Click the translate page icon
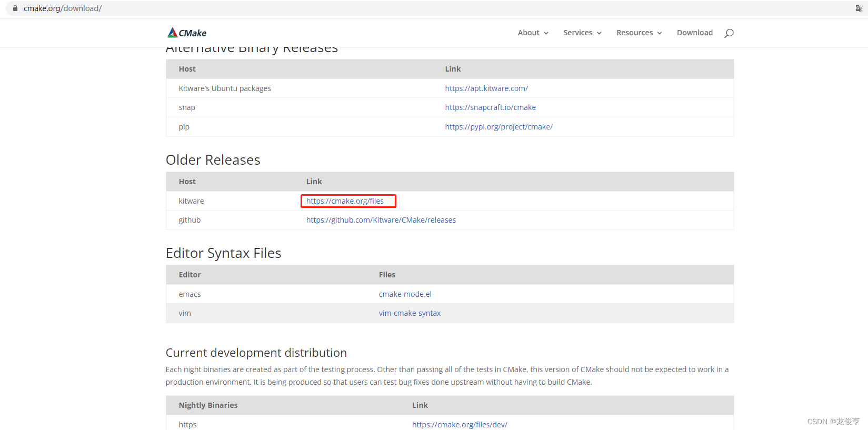This screenshot has height=430, width=868. click(859, 8)
